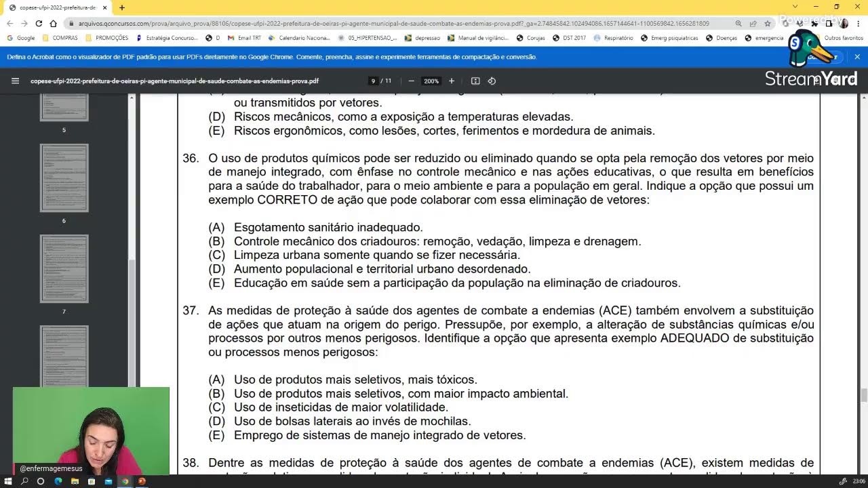
Task: Open the emergencia bookmark
Action: point(764,38)
